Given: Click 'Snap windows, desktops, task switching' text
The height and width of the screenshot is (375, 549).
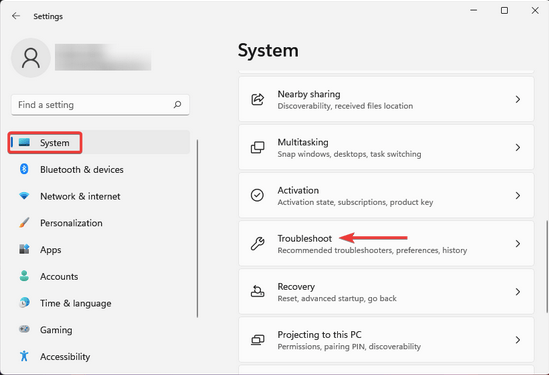Looking at the screenshot, I should click(349, 154).
